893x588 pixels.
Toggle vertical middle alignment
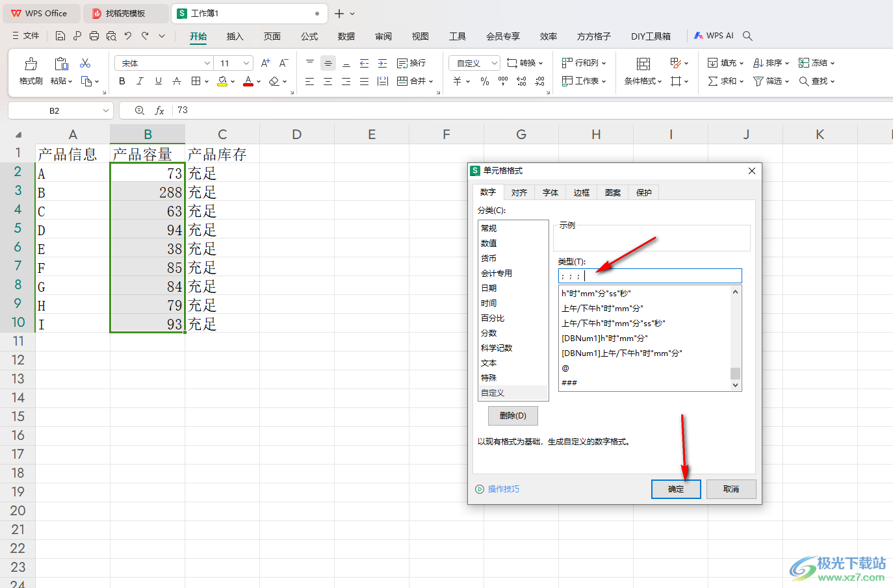coord(328,63)
